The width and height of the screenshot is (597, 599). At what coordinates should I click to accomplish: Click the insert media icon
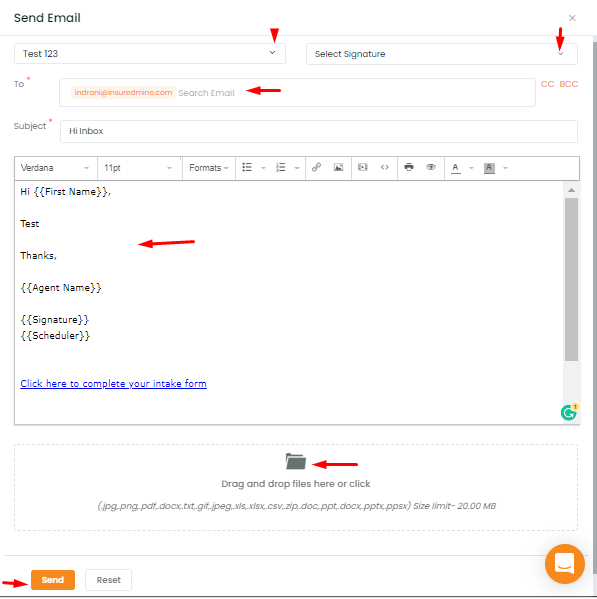[x=362, y=167]
